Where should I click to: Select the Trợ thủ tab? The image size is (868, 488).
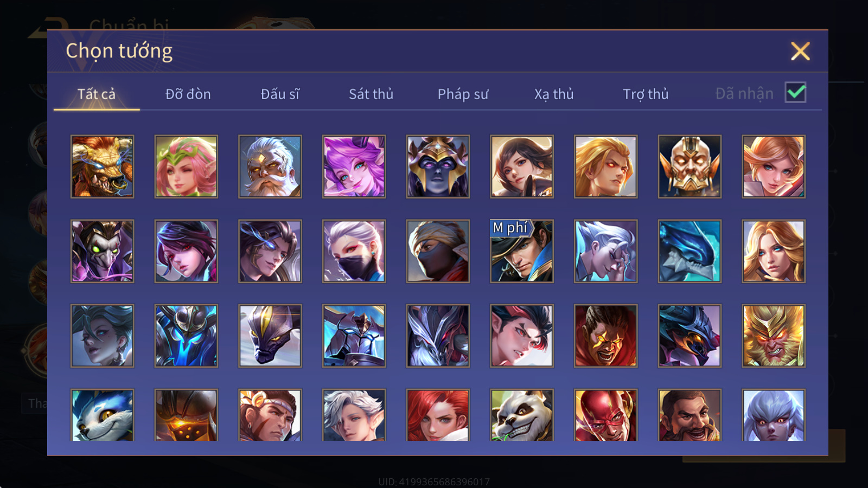pos(646,94)
